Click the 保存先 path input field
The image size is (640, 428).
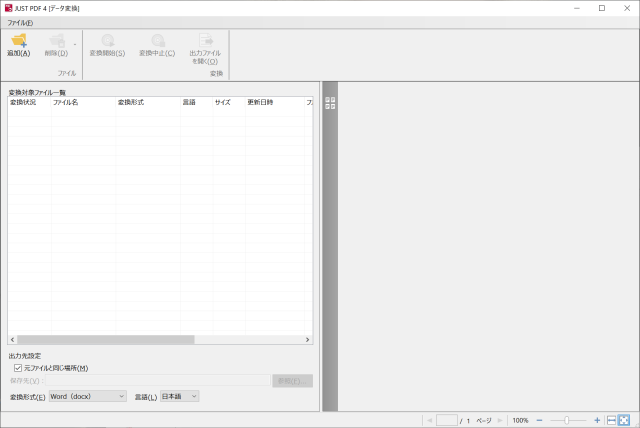tap(158, 381)
